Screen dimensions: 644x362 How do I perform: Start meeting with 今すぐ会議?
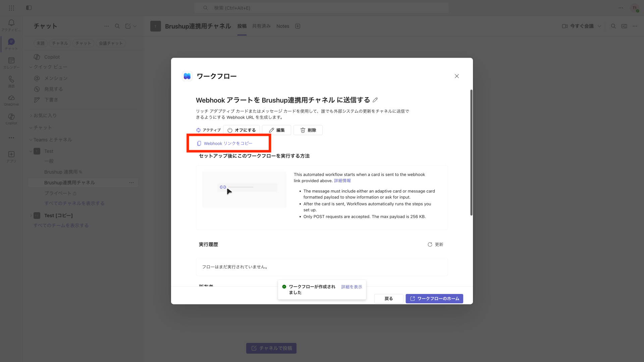[x=578, y=26]
